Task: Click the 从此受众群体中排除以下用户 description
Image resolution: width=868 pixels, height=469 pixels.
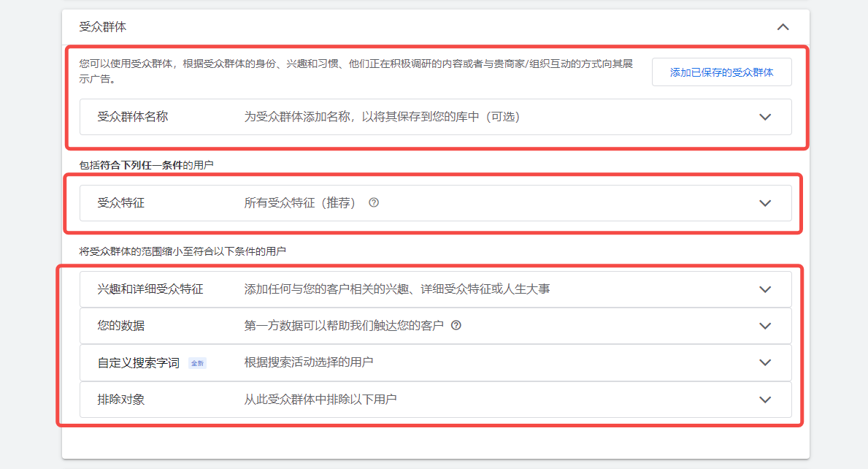Action: coord(320,400)
